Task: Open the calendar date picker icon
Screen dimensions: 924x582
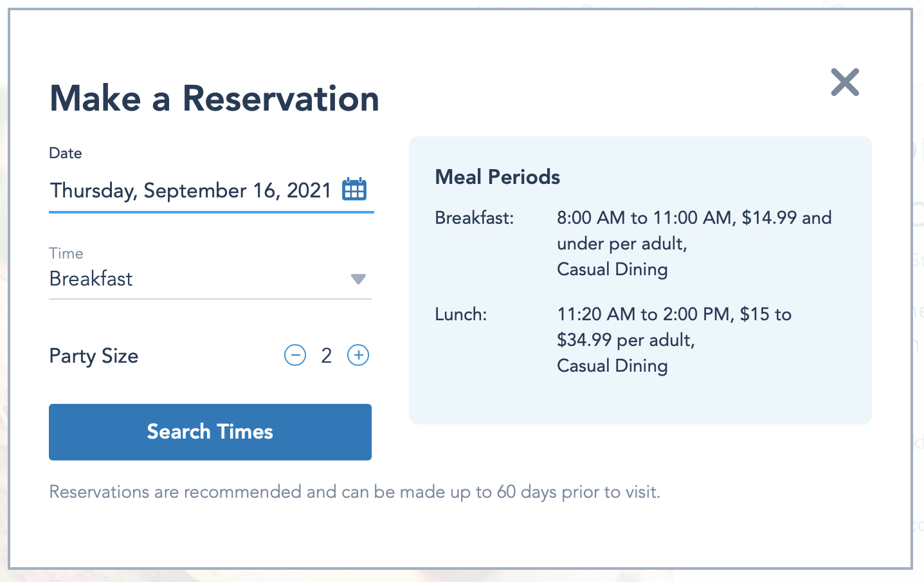Action: (x=354, y=190)
